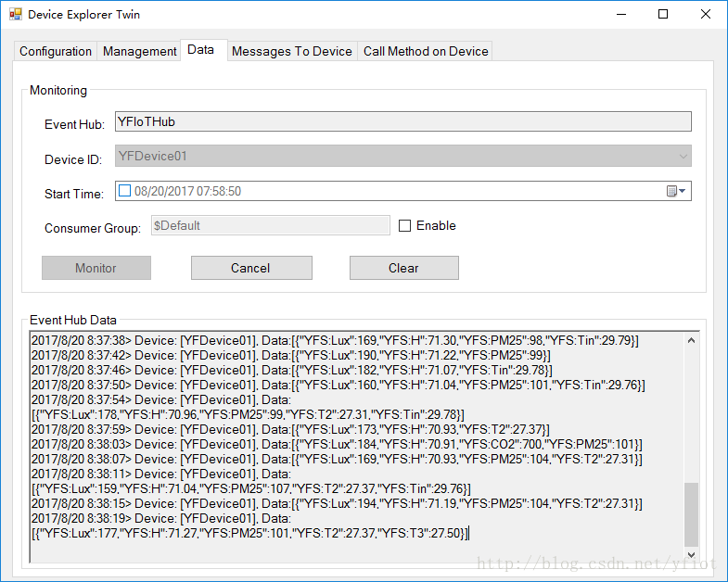
Task: Click the Event Hub input field
Action: [403, 121]
